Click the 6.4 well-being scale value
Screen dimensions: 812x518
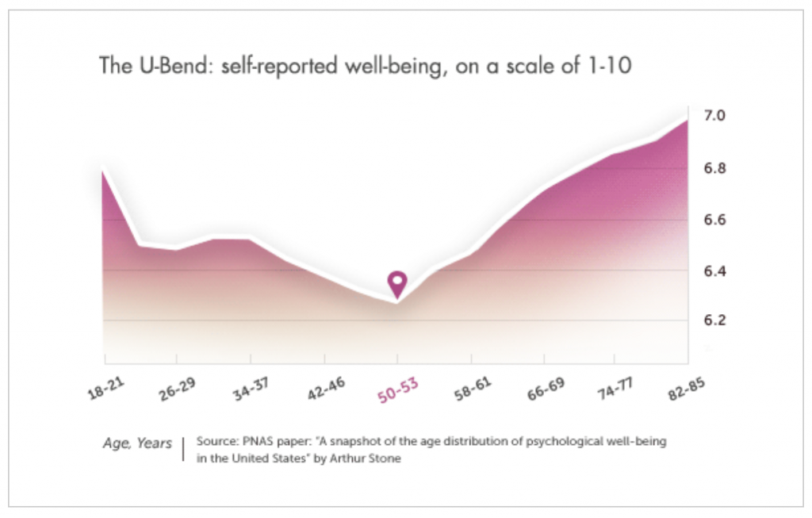pos(715,271)
